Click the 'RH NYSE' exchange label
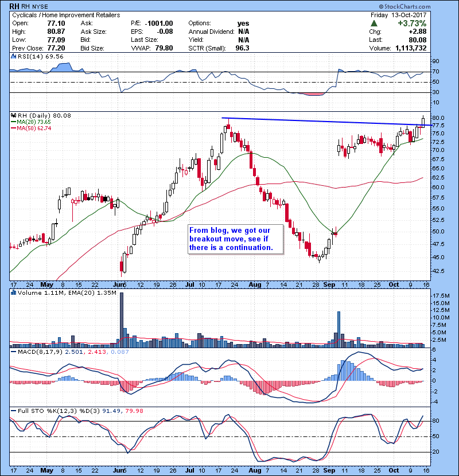The height and width of the screenshot is (476, 459). click(34, 7)
